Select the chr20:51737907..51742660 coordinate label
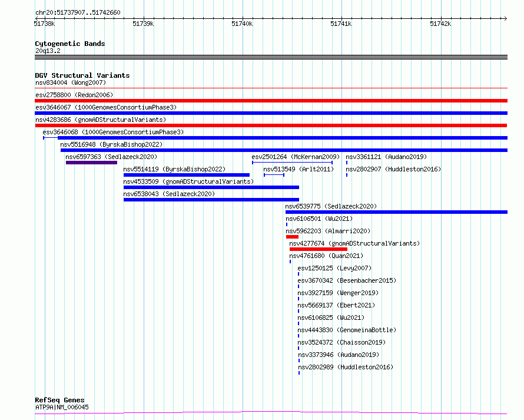The image size is (524, 420). click(78, 12)
